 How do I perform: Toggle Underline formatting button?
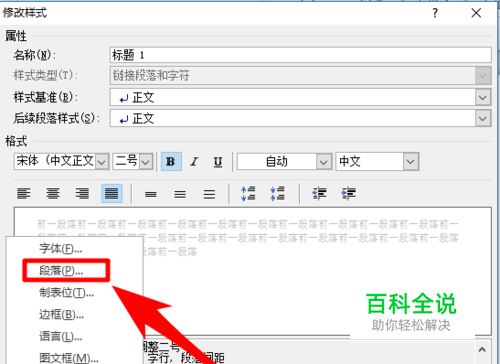(x=218, y=162)
